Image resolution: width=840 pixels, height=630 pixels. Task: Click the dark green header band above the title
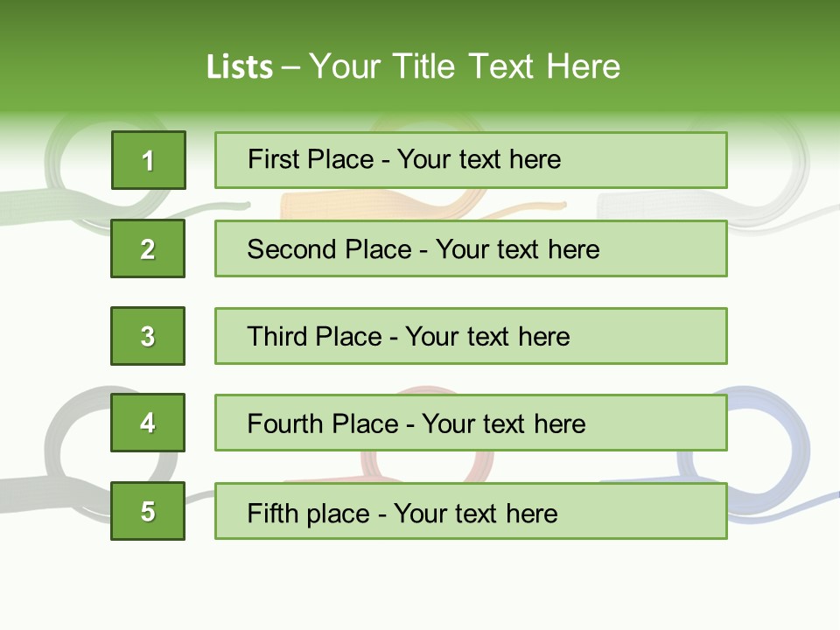tap(420, 19)
